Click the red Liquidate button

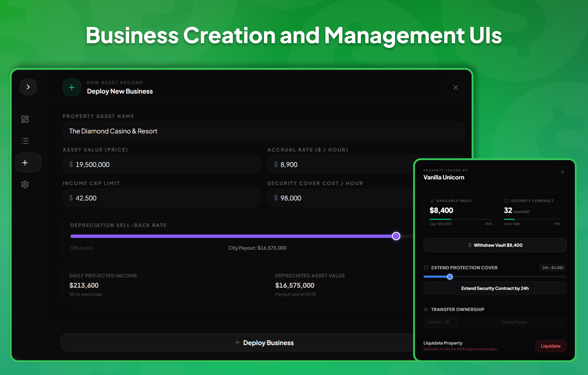550,346
